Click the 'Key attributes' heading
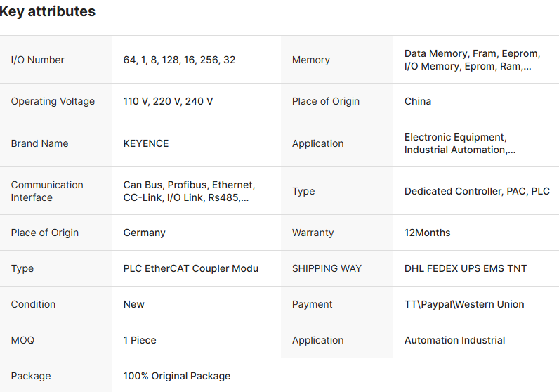The image size is (559, 392). coord(47,12)
